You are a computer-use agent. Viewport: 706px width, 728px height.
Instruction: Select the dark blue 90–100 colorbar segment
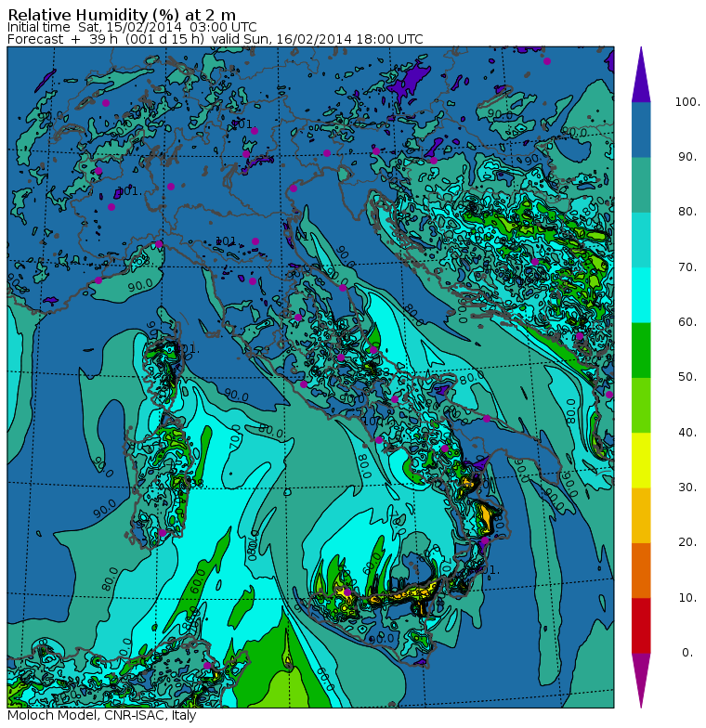pos(641,130)
